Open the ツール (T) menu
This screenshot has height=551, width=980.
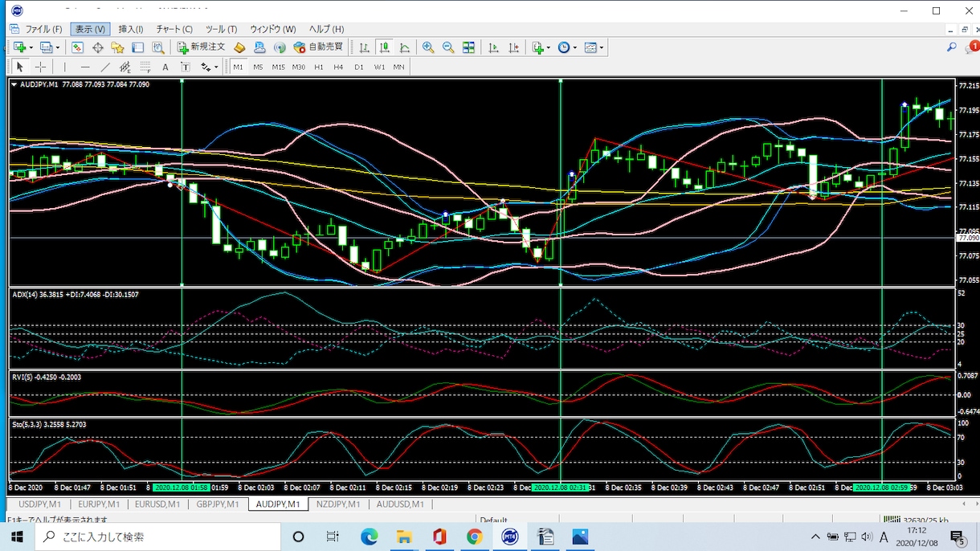[x=221, y=29]
